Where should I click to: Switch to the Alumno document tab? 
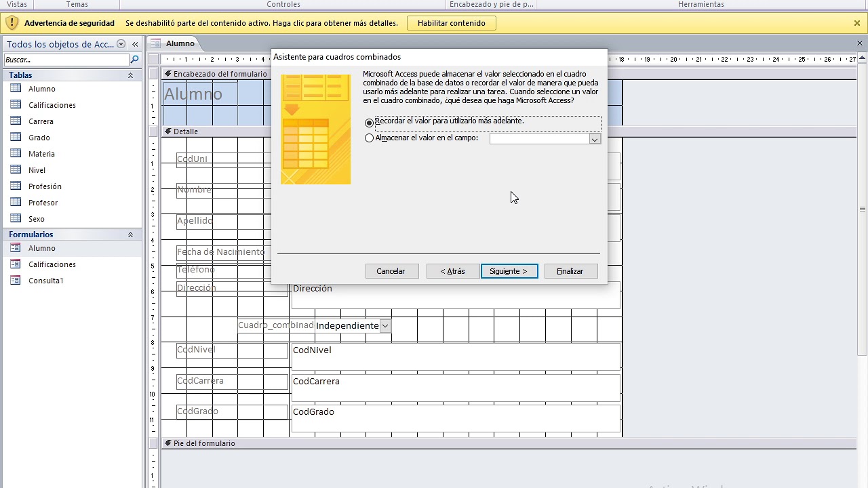[180, 43]
